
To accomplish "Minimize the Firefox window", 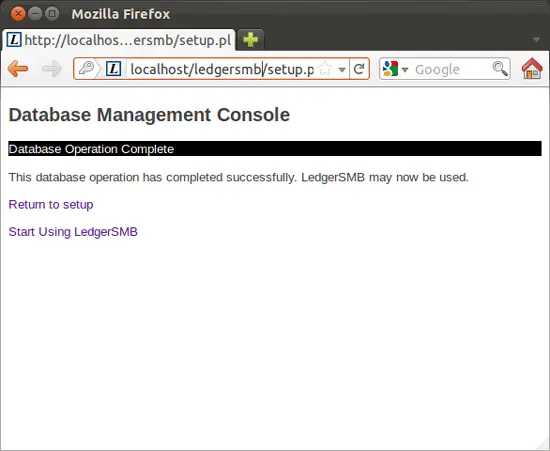I will [x=35, y=14].
